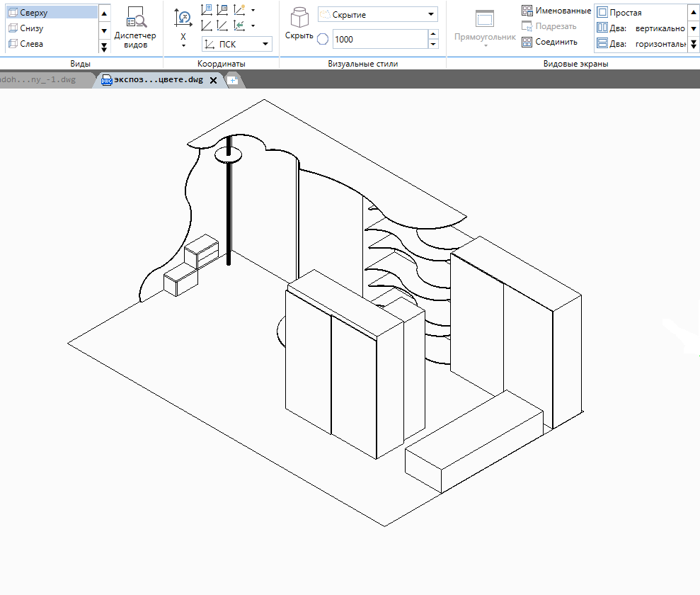
Task: Click the named UCS icon
Action: coord(207,10)
